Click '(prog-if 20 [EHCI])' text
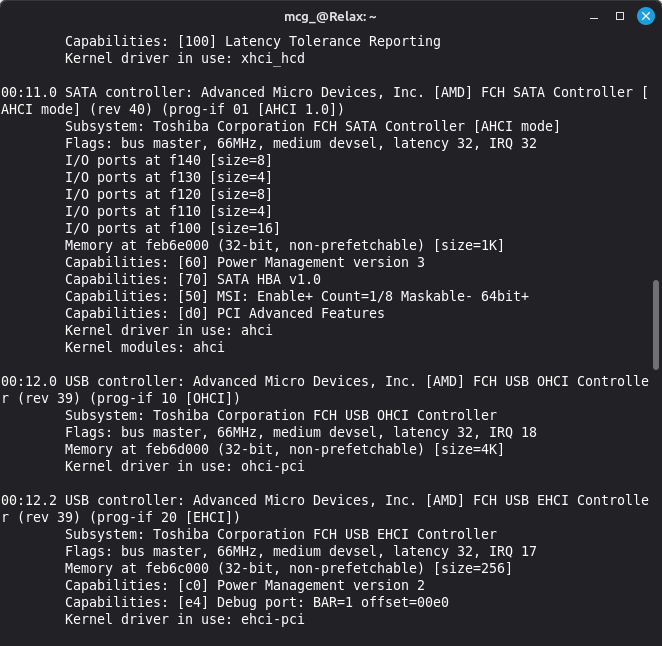This screenshot has height=646, width=662. tap(165, 517)
